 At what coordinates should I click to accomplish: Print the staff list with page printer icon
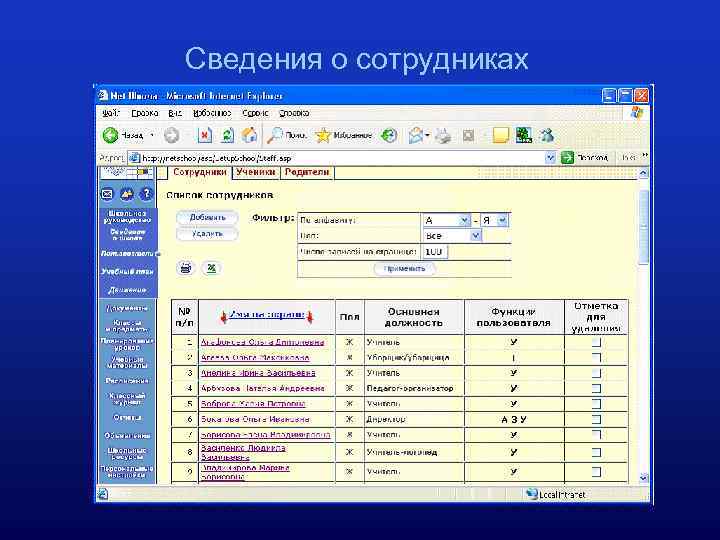[186, 268]
